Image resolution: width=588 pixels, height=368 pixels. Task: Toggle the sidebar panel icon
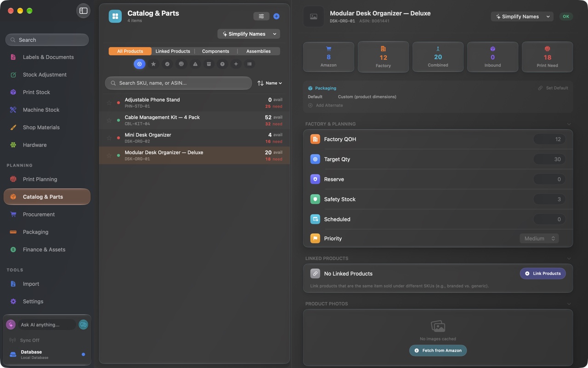point(83,11)
